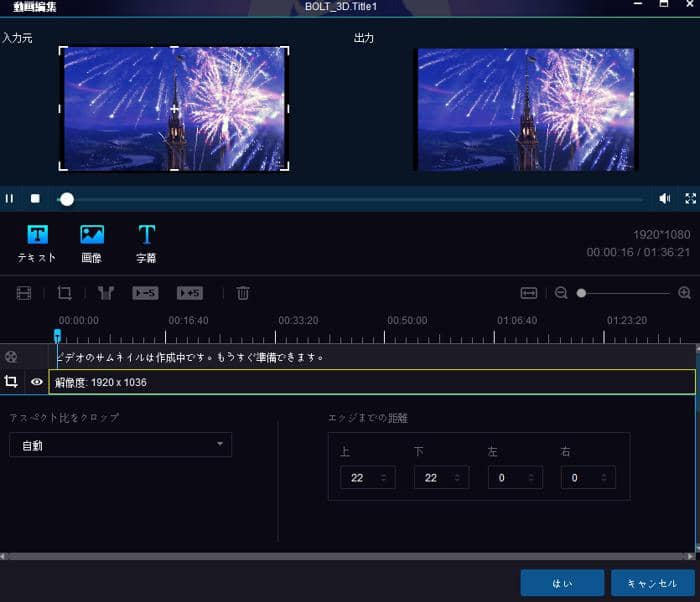Adjust the 右 value stepper arrows
The width and height of the screenshot is (700, 602).
(x=604, y=478)
